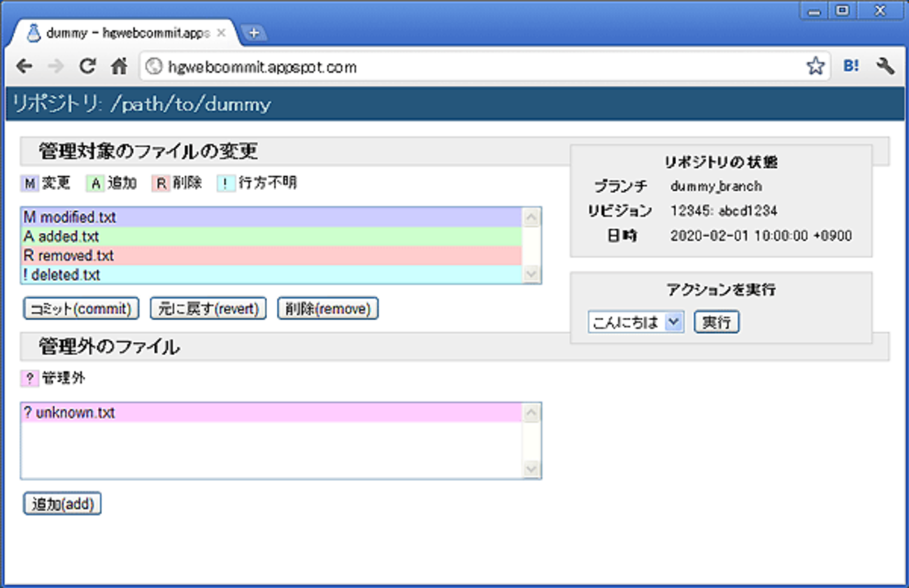Click the browser forward arrow

[55, 66]
